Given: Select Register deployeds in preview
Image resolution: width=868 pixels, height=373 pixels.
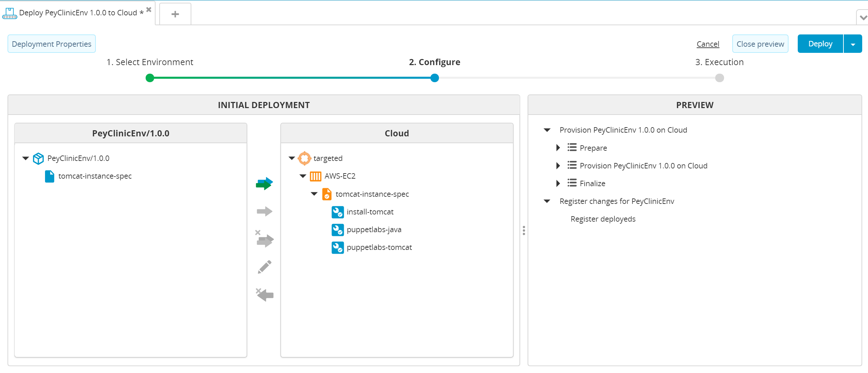Looking at the screenshot, I should (603, 219).
